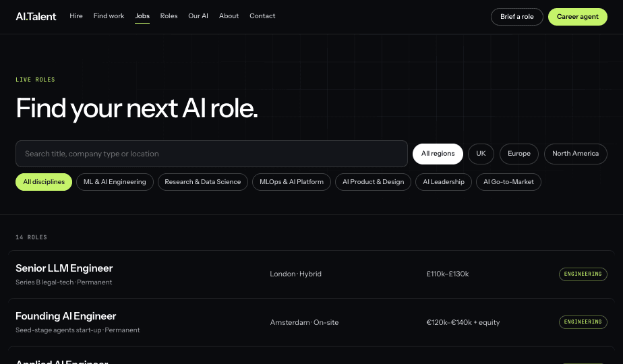Screen dimensions: 623x364
Task: Click the Brief a role button
Action: coord(517,17)
